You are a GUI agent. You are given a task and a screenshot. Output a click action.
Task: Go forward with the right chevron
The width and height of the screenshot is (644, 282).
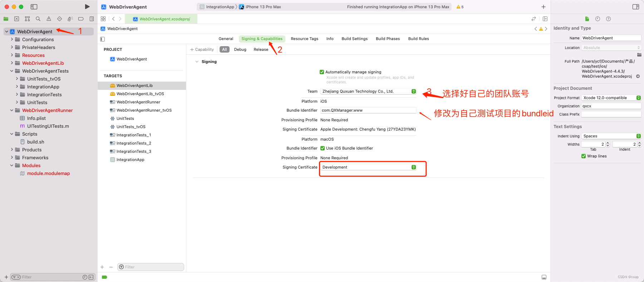(x=120, y=19)
